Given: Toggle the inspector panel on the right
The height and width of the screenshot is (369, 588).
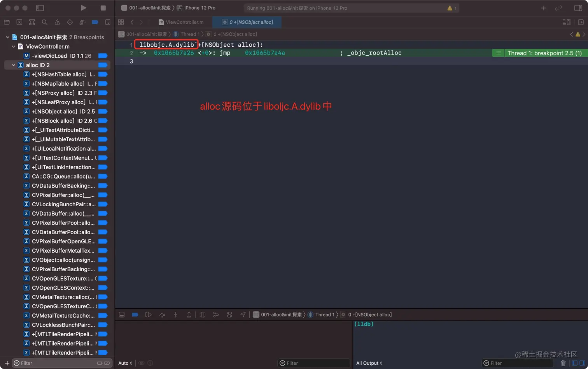Looking at the screenshot, I should [578, 8].
